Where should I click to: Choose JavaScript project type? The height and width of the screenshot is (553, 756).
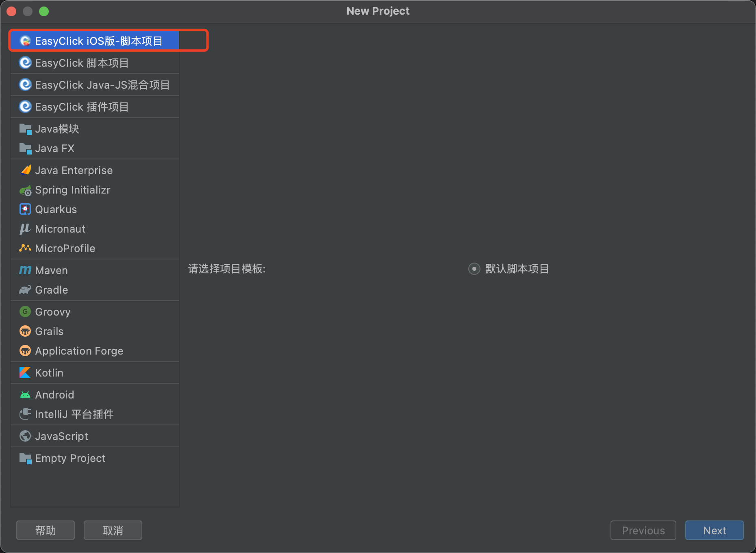[x=95, y=436]
